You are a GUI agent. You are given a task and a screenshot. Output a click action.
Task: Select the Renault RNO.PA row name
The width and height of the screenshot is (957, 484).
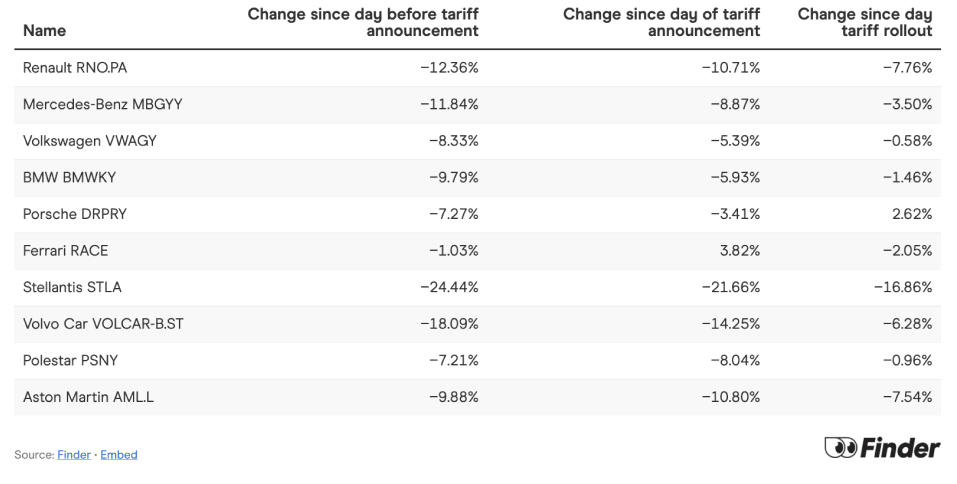tap(75, 68)
